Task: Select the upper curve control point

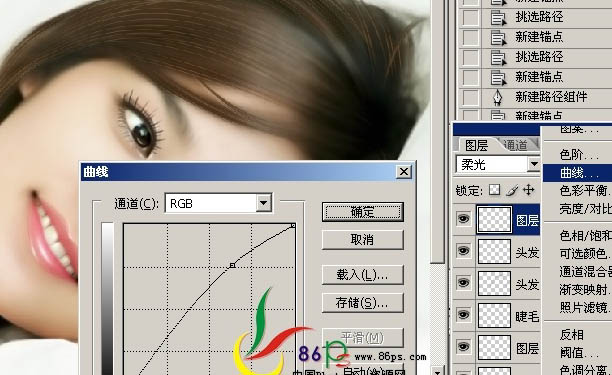Action: point(232,265)
